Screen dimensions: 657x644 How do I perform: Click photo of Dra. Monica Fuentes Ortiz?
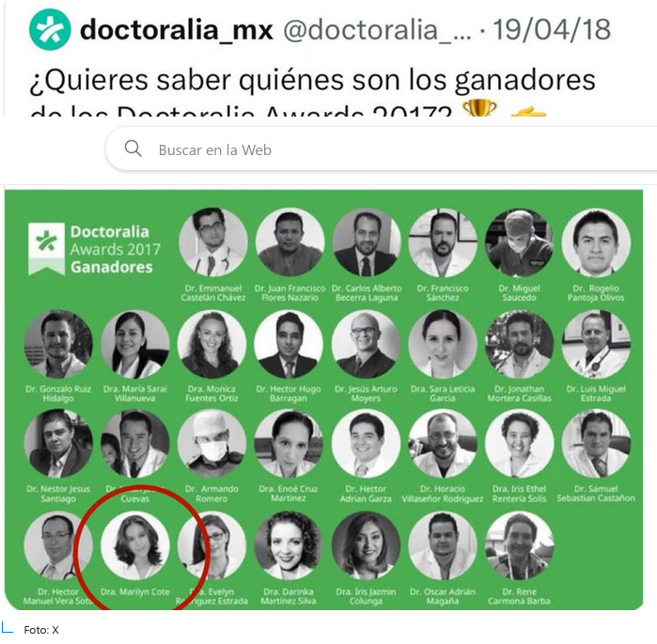coord(212,344)
